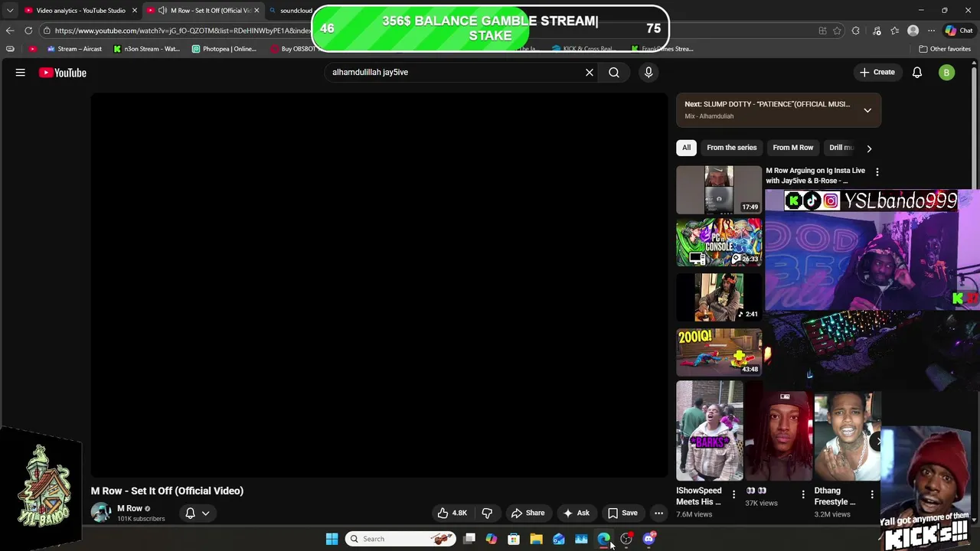Open the YouTube guide hamburger menu
This screenshot has width=980, height=551.
coord(21,73)
